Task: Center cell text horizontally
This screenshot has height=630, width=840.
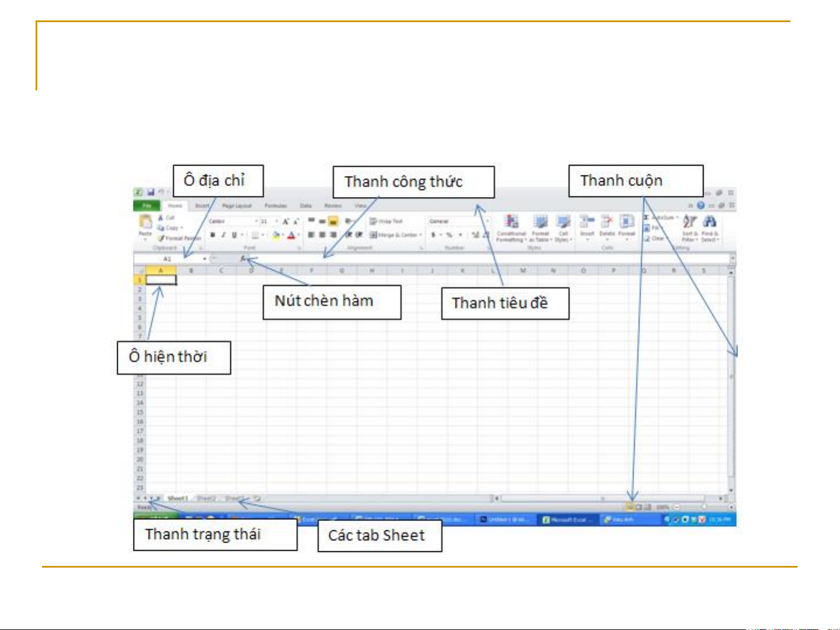Action: pos(322,235)
